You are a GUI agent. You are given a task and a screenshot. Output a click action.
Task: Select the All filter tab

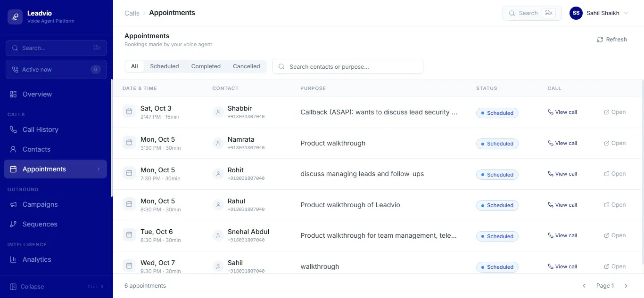134,66
